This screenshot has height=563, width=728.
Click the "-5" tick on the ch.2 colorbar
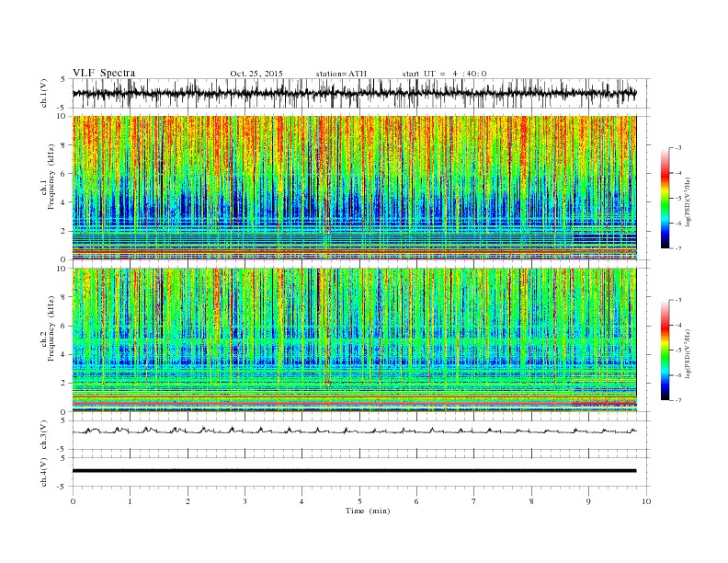tap(678, 350)
